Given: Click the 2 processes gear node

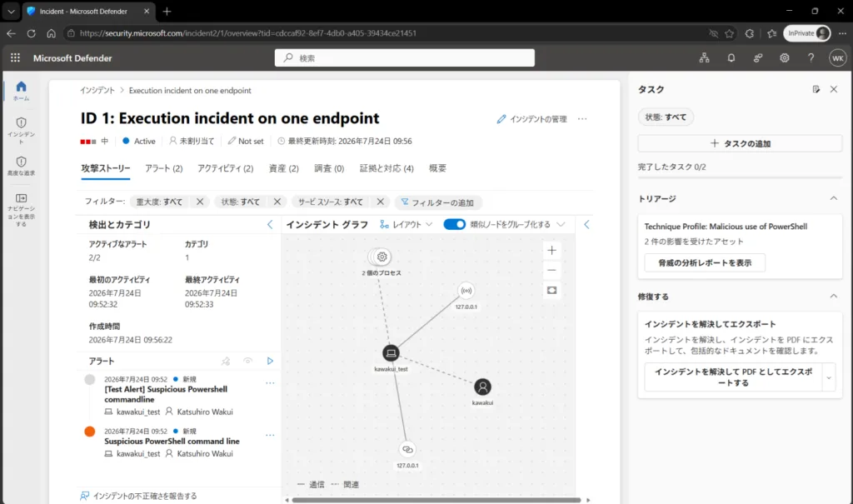Looking at the screenshot, I should (382, 257).
